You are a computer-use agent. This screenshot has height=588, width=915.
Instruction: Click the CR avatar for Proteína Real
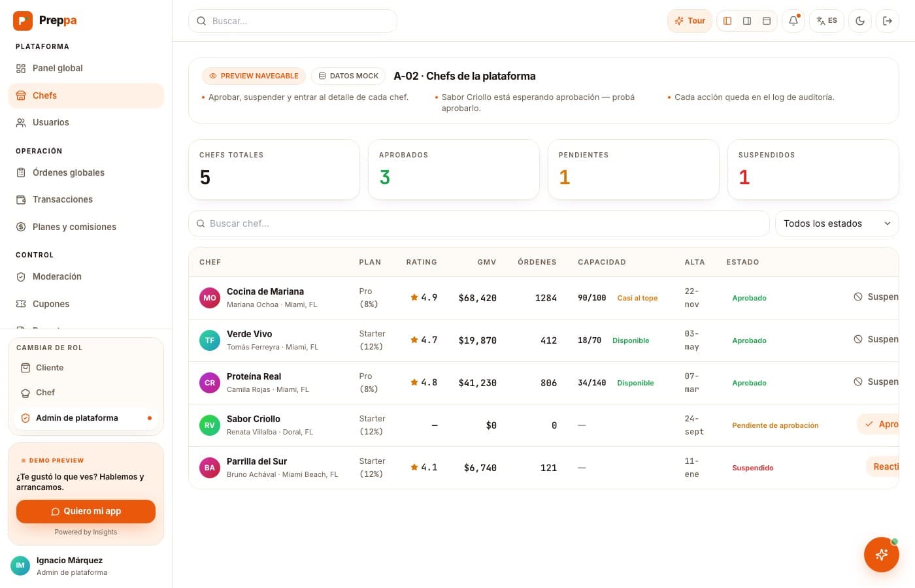tap(210, 383)
